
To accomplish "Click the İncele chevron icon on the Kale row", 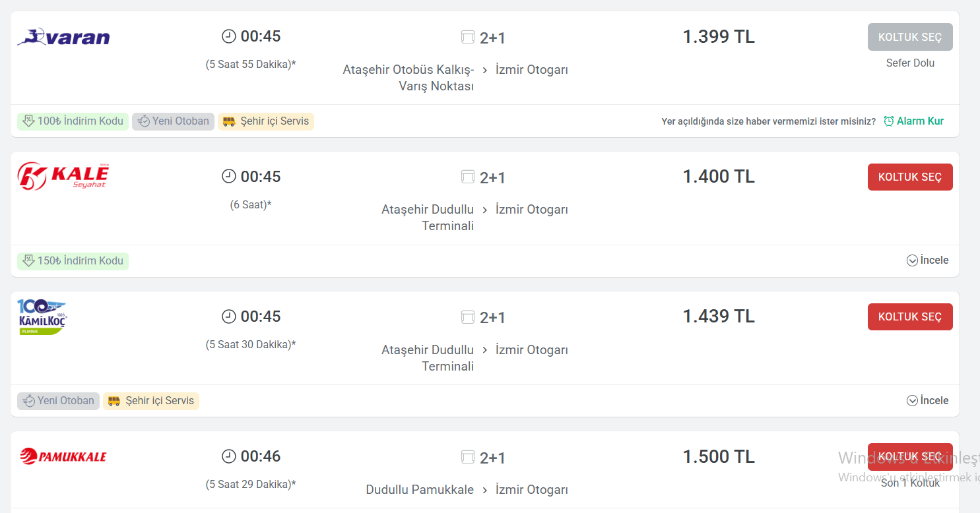I will click(x=912, y=260).
